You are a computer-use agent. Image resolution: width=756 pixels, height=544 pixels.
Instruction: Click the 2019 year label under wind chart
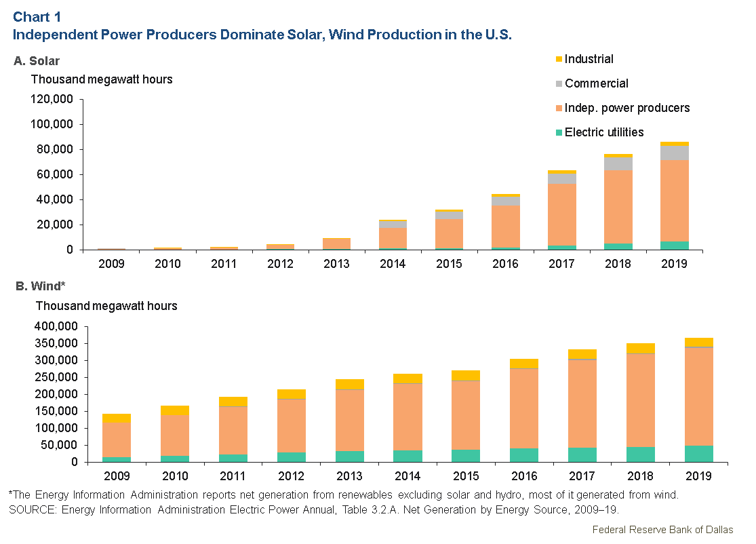click(698, 476)
